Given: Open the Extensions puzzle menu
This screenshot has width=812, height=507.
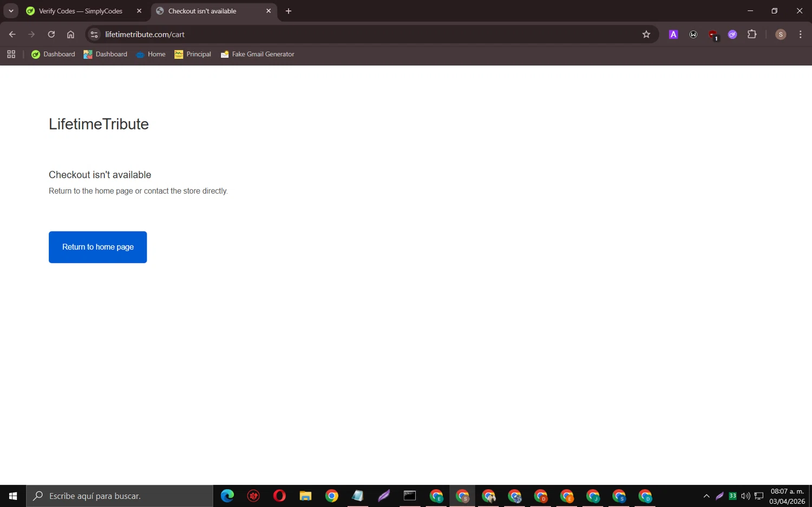Looking at the screenshot, I should [x=752, y=34].
